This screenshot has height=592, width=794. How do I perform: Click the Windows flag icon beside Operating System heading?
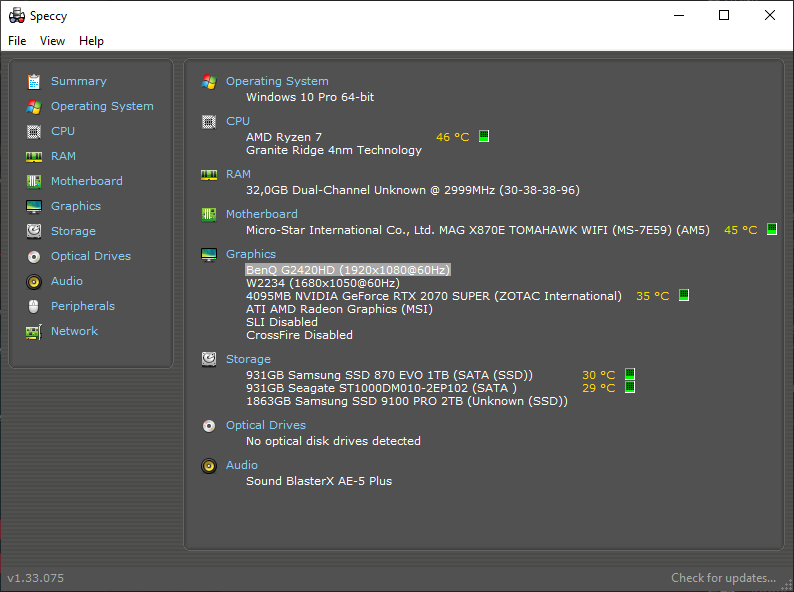[209, 82]
